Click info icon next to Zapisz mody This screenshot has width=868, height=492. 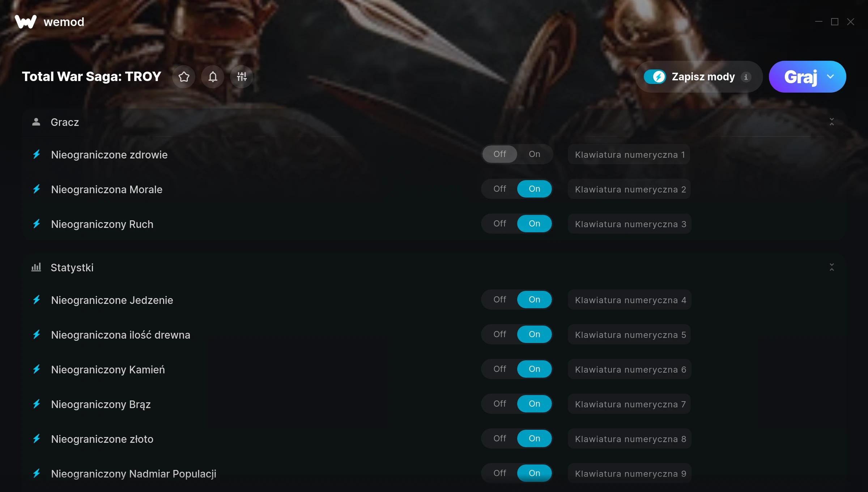pos(746,77)
